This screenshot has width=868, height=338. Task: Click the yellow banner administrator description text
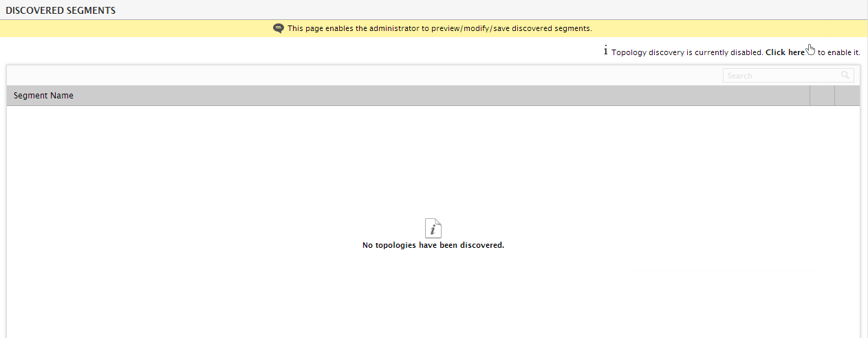pos(440,29)
